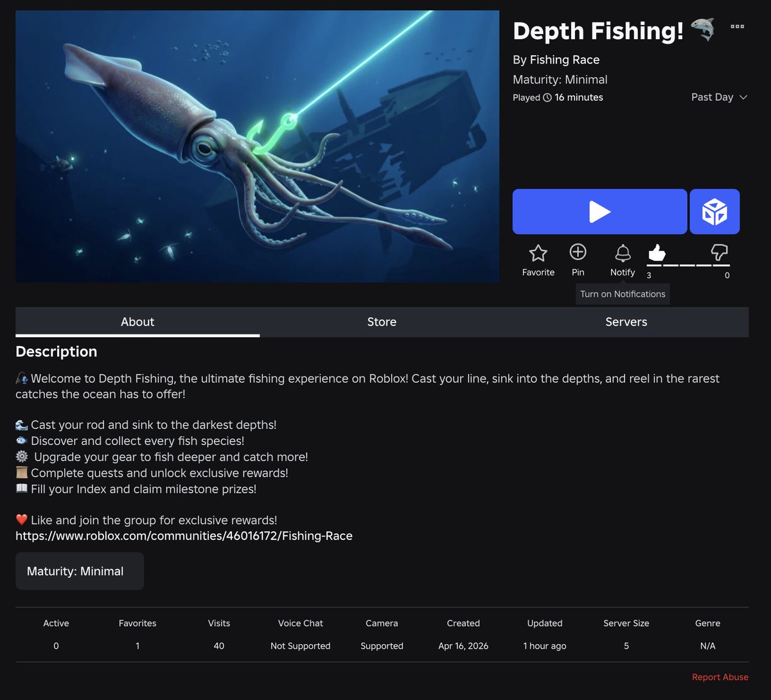Click the Server Size value 5
Viewport: 771px width, 700px height.
tap(626, 646)
